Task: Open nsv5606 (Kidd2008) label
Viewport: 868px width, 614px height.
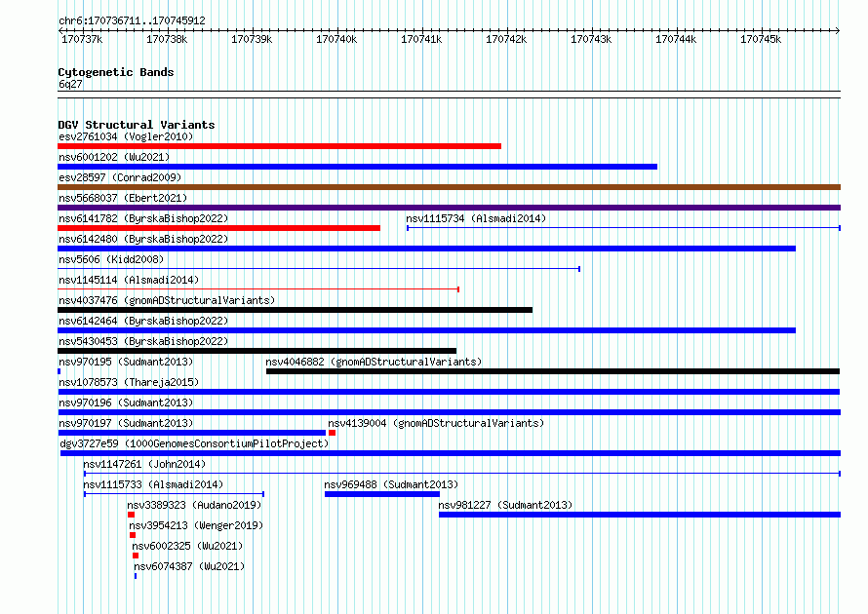Action: tap(111, 259)
